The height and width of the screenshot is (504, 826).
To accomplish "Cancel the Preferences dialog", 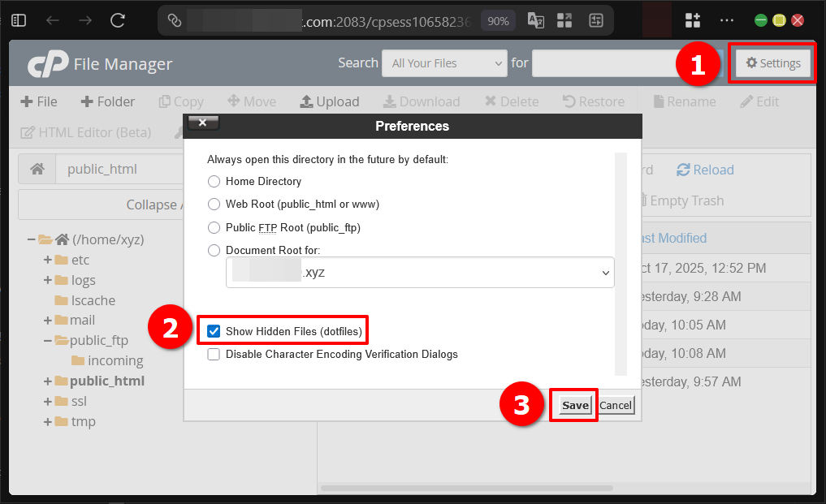I will [x=616, y=404].
